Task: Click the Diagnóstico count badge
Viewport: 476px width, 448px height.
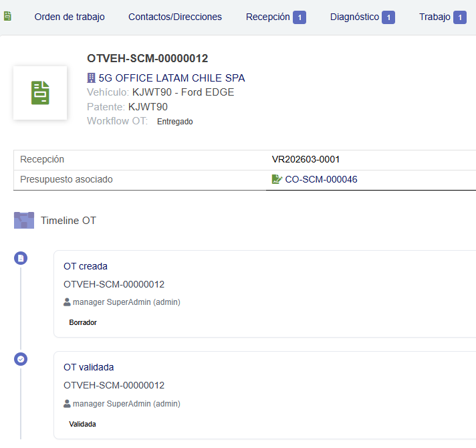Action: pos(388,17)
